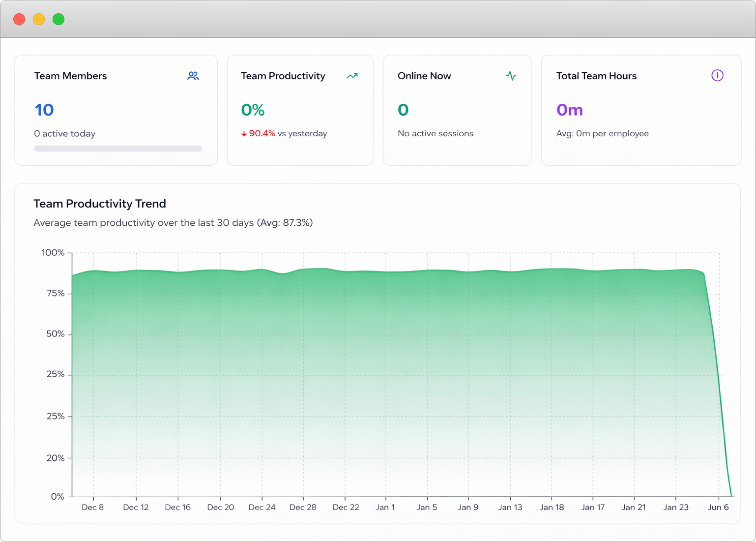Click the Online Now activity pulse icon

click(511, 76)
